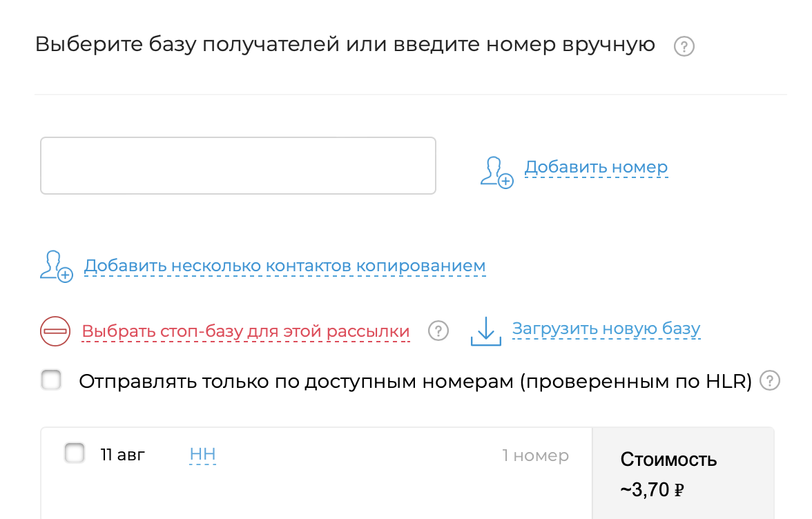Click the download arrow icon

(x=485, y=331)
